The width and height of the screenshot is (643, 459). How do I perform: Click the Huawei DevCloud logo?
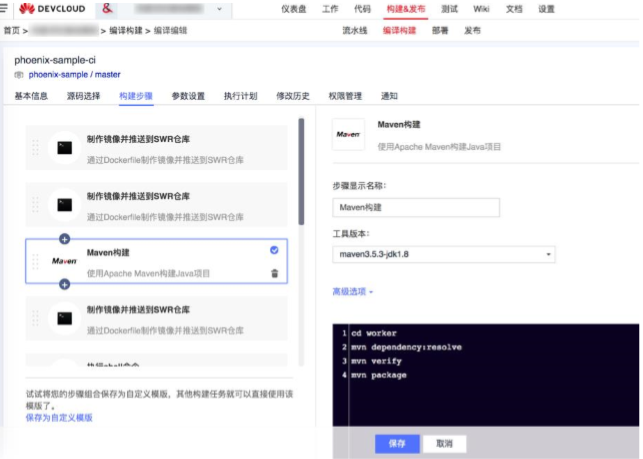pyautogui.click(x=52, y=9)
